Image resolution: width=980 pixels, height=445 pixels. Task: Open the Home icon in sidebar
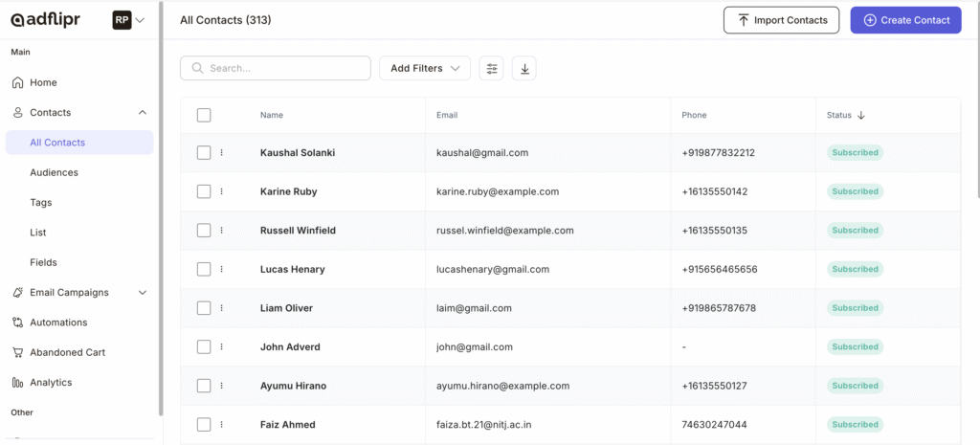pyautogui.click(x=18, y=82)
